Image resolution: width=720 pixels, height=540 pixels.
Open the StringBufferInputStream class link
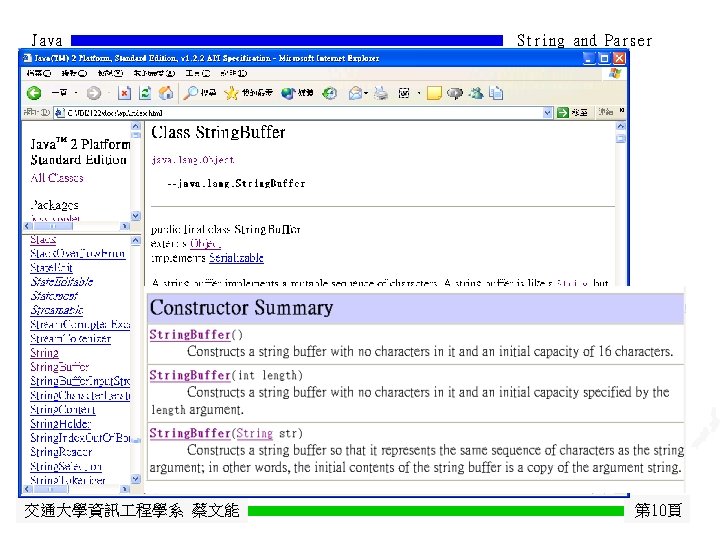[x=80, y=381]
